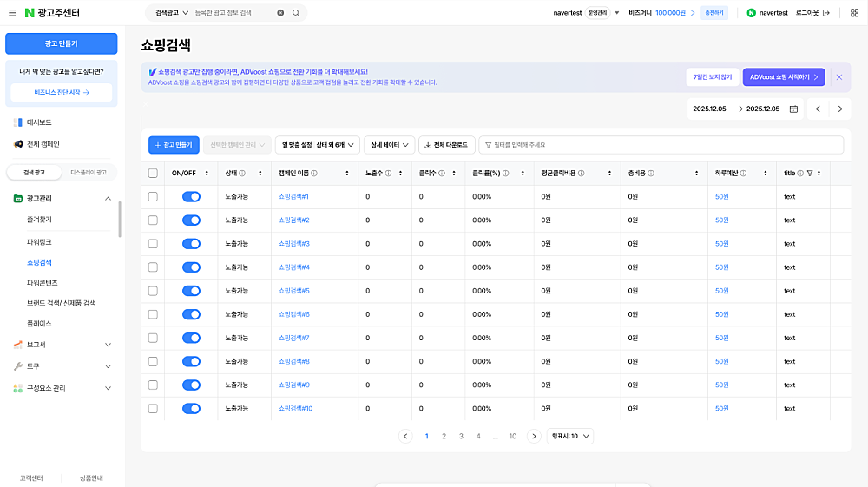Click the 전체 다운로드 button
Viewport: 868px width, 487px height.
(447, 145)
